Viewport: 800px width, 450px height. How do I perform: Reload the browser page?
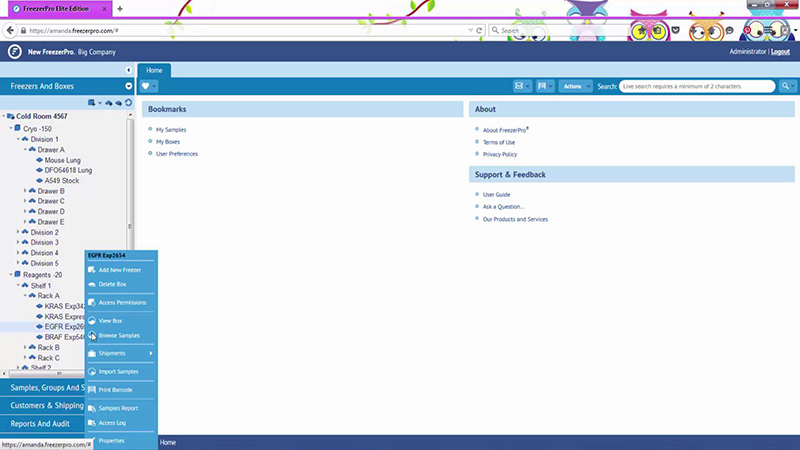tap(479, 31)
